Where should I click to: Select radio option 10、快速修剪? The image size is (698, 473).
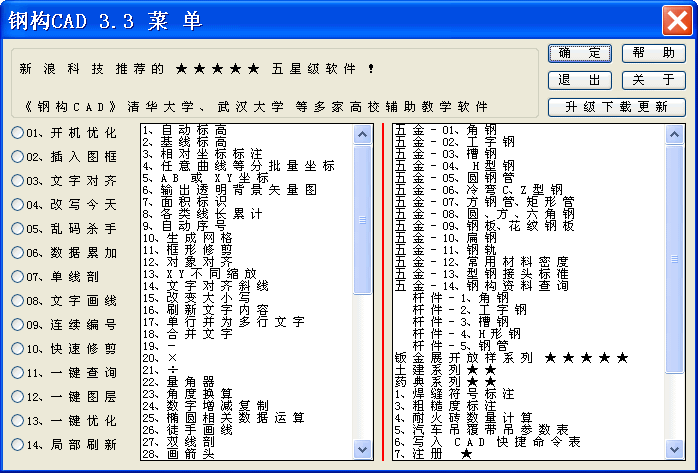(64, 348)
